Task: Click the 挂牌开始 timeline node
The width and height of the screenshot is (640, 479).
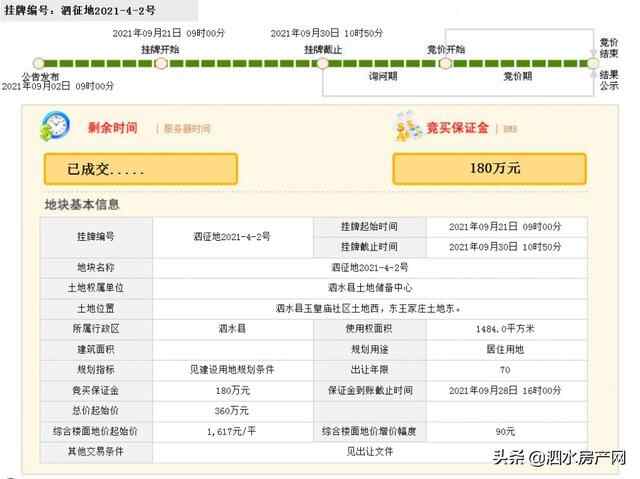Action: point(161,63)
